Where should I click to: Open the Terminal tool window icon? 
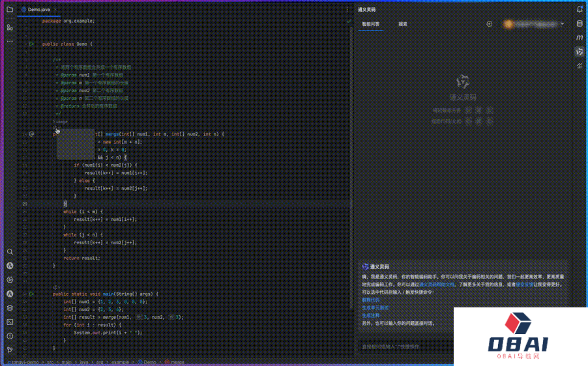pyautogui.click(x=10, y=322)
